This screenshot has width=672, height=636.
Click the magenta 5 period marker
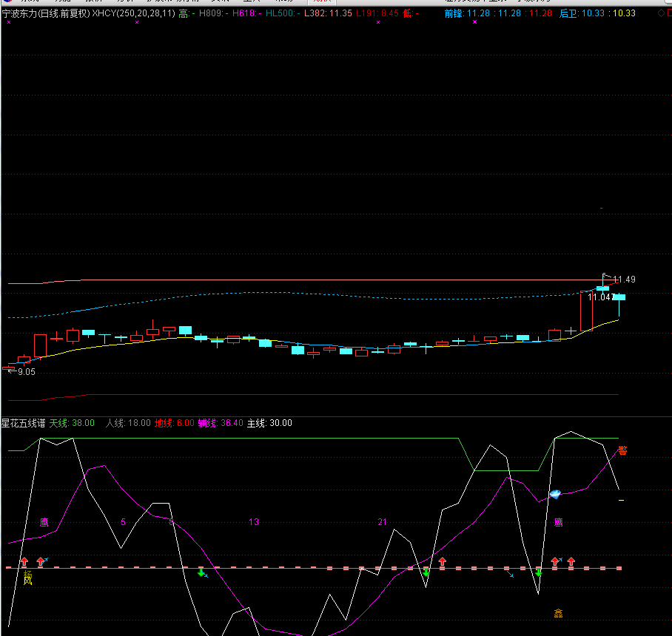123,522
